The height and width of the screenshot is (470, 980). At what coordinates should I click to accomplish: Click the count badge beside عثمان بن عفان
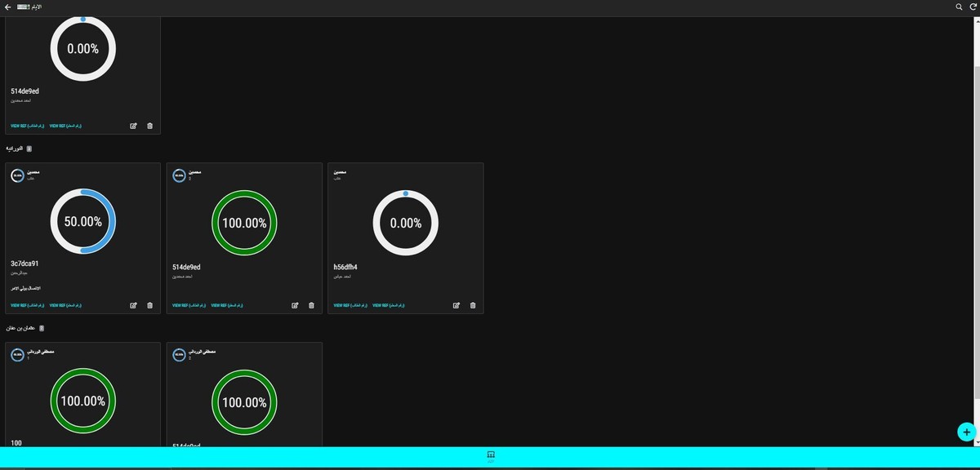[x=42, y=328]
